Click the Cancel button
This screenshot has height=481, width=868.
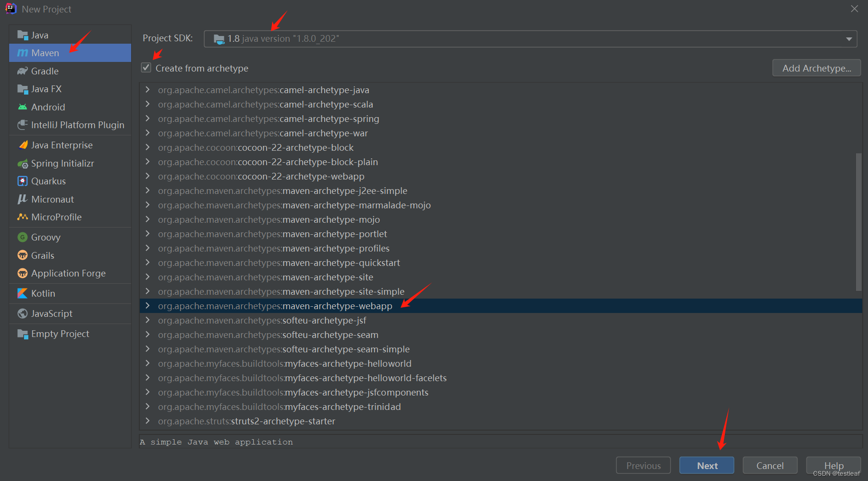pyautogui.click(x=770, y=465)
